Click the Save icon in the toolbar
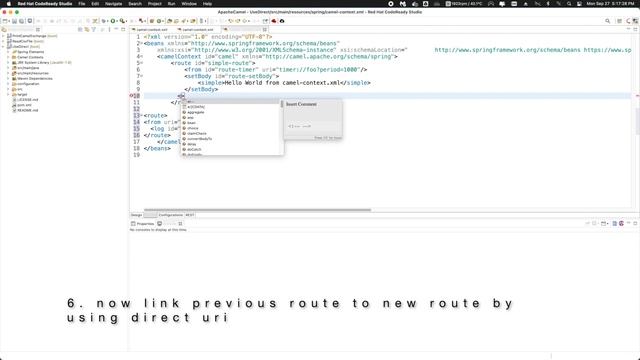Viewport: 640px width, 360px height. 14,21
